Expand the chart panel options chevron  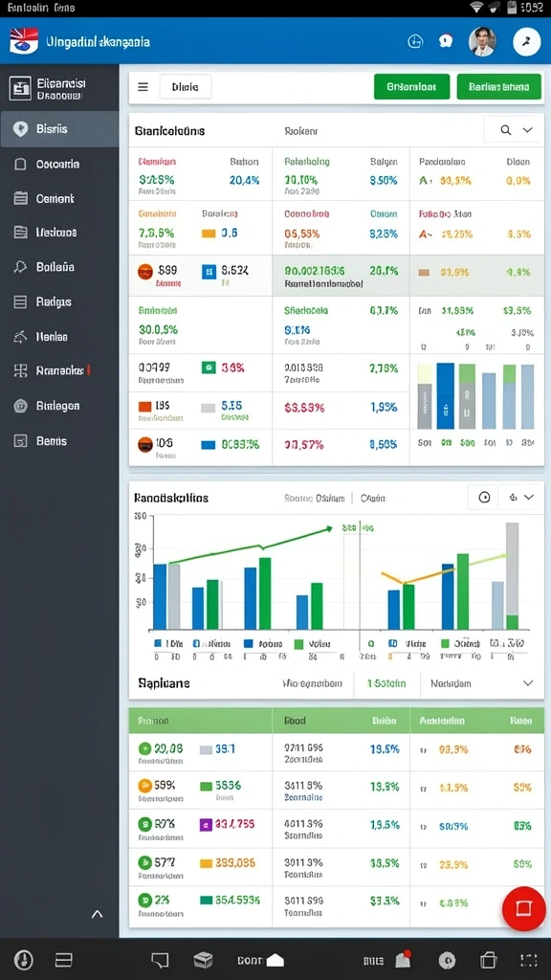pos(528,498)
